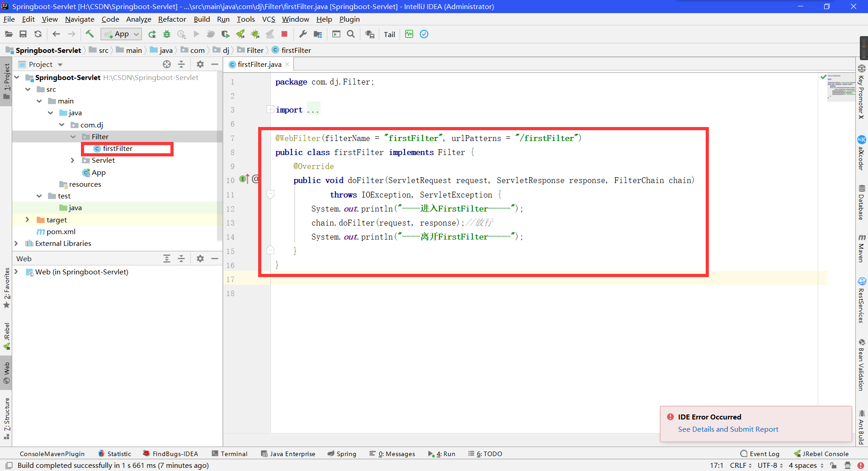868x471 pixels.
Task: Expand the Servlet package node
Action: (73, 160)
